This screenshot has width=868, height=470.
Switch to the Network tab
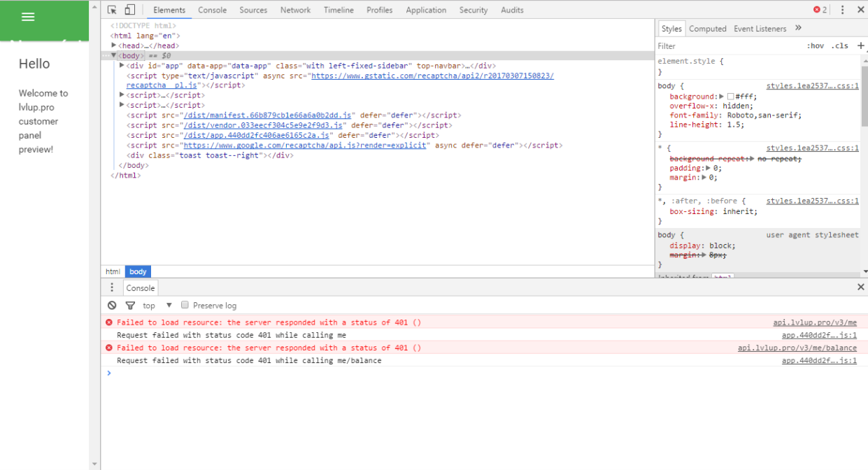[x=295, y=10]
